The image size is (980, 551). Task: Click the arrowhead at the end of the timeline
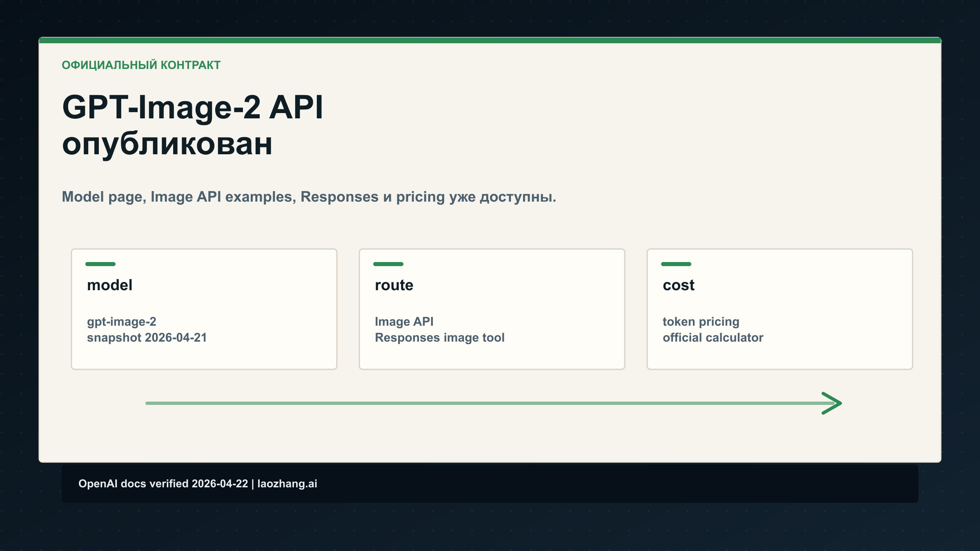[831, 404]
